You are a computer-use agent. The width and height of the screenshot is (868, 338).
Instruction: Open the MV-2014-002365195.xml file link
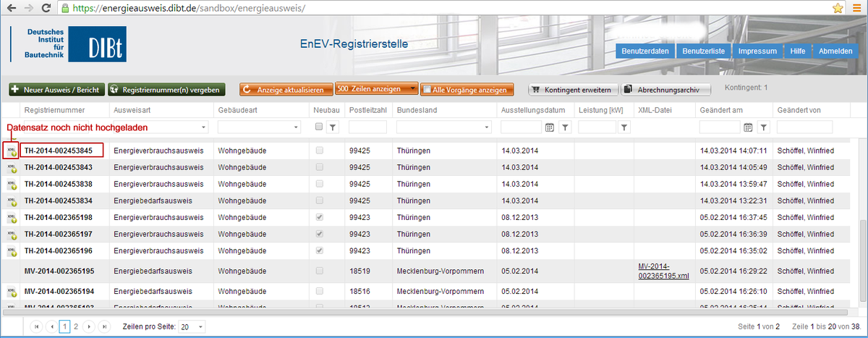pos(663,271)
